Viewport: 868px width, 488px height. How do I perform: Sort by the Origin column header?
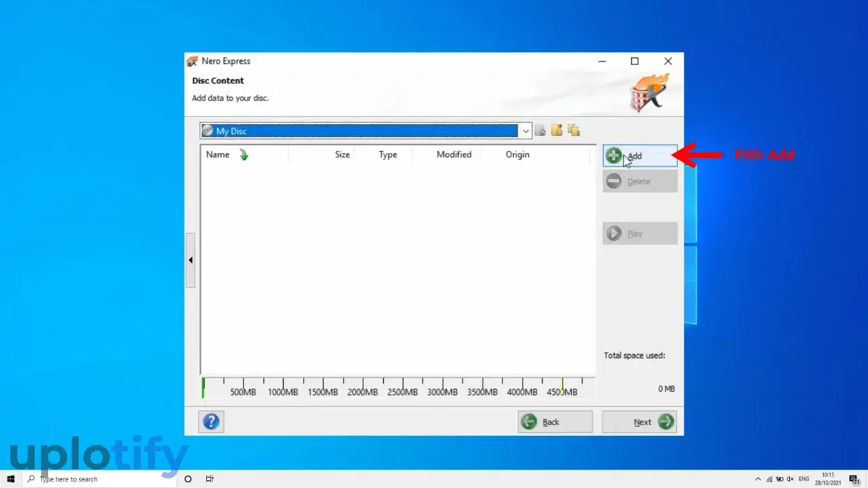(x=517, y=155)
